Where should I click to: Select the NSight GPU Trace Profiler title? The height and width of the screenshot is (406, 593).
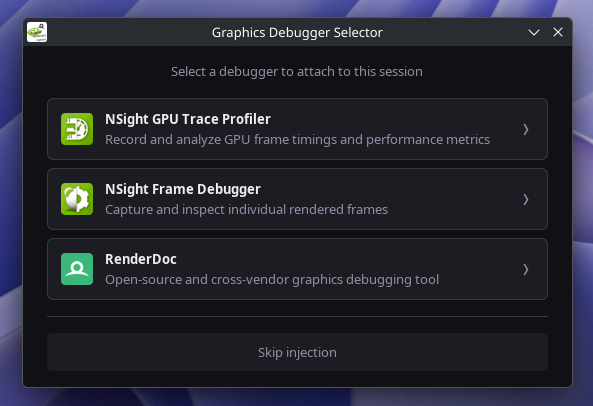188,119
